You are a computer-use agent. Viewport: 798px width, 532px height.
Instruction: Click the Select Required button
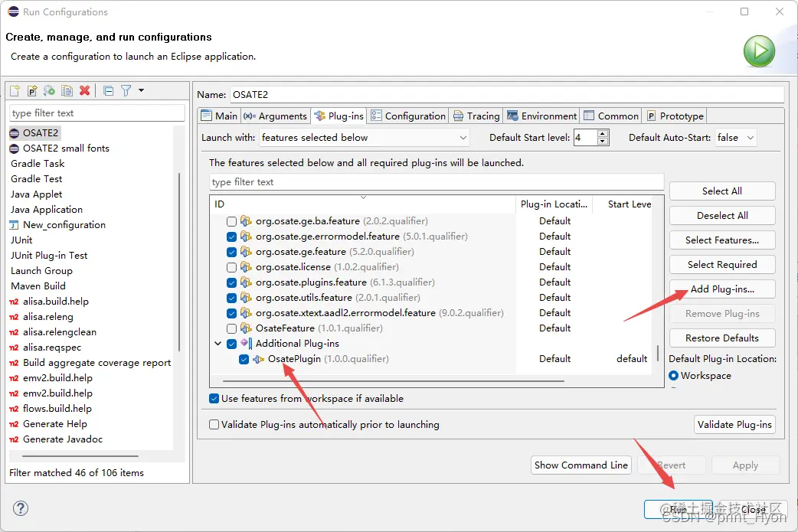722,265
